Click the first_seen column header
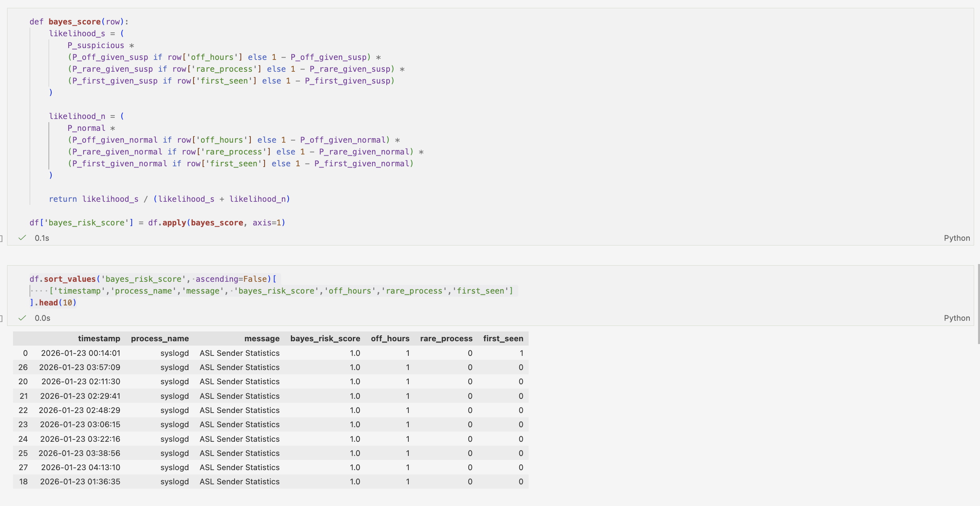980x506 pixels. pos(503,339)
